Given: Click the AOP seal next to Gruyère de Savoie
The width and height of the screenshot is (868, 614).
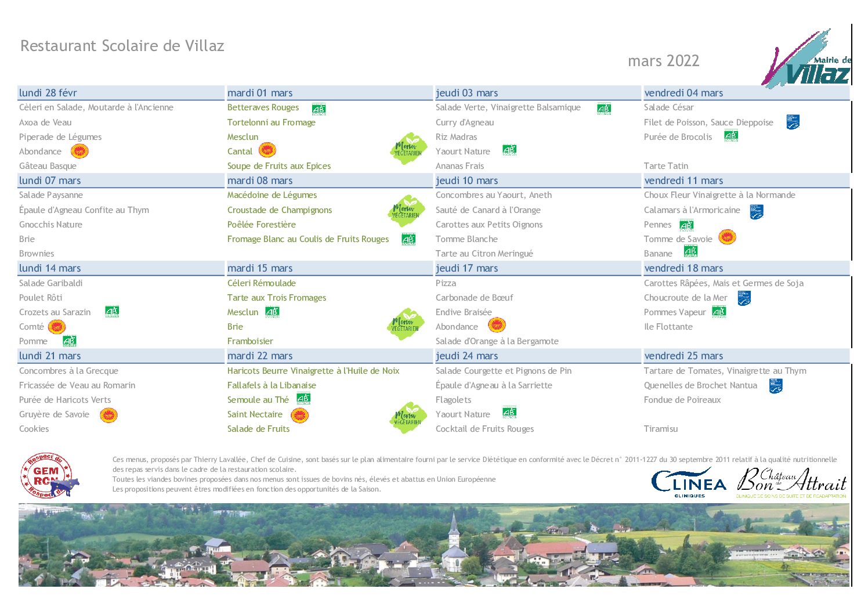Looking at the screenshot, I should click(108, 415).
